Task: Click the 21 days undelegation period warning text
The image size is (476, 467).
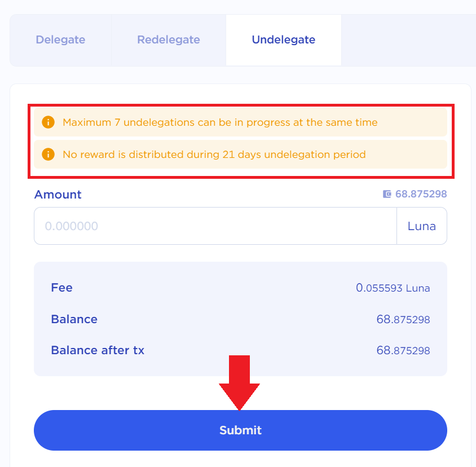Action: point(214,155)
